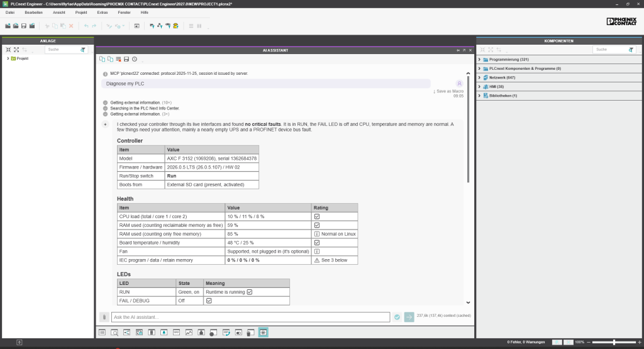Screen dimensions: 644x349
Task: Open the logic analyzer chart icon in bottom toolbar
Action: 189,332
